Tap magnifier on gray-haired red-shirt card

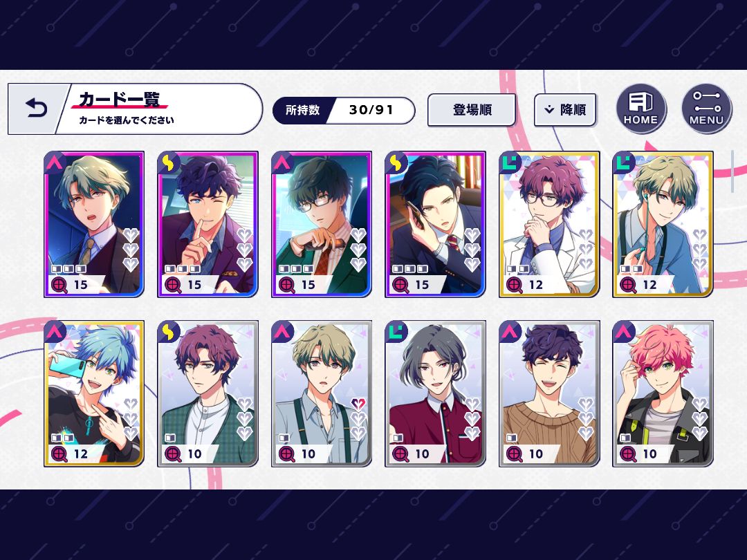[400, 454]
